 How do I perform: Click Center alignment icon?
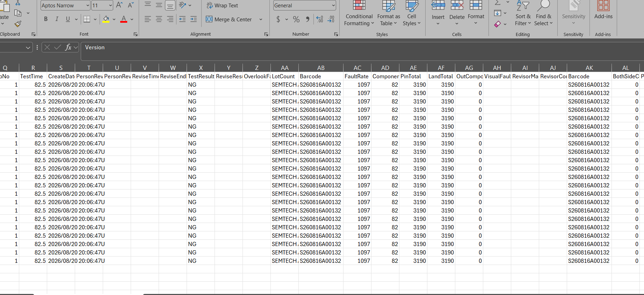[x=159, y=19]
